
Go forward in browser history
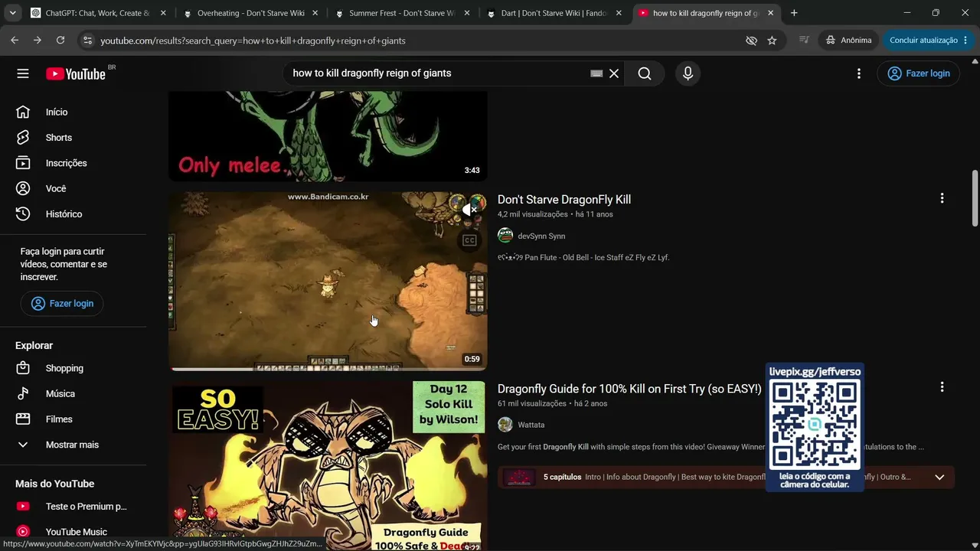click(x=38, y=41)
